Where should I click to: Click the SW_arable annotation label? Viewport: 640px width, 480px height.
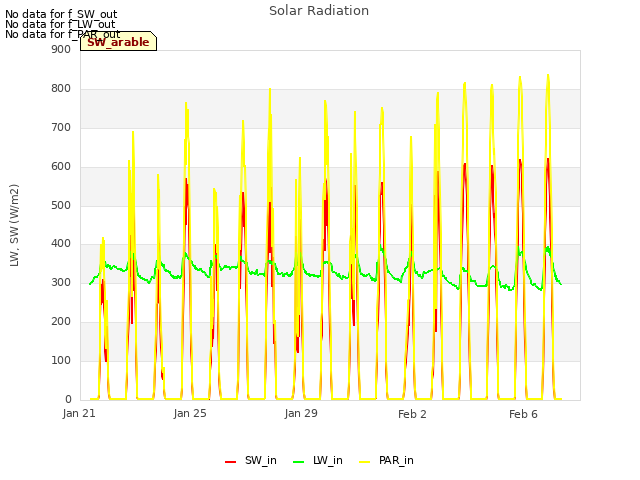(x=118, y=42)
